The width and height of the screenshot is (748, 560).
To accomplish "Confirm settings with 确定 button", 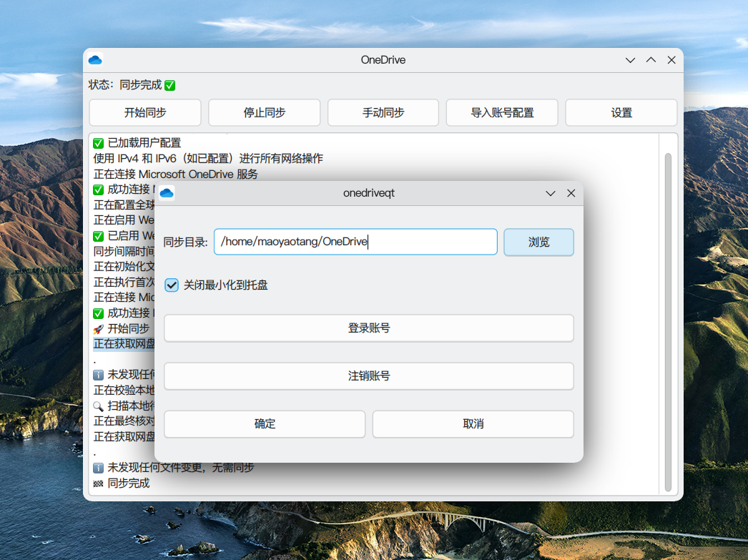I will click(265, 424).
